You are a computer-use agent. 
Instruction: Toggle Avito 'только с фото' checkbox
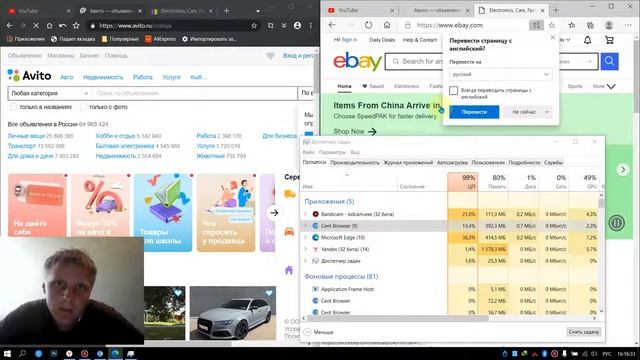tap(83, 107)
